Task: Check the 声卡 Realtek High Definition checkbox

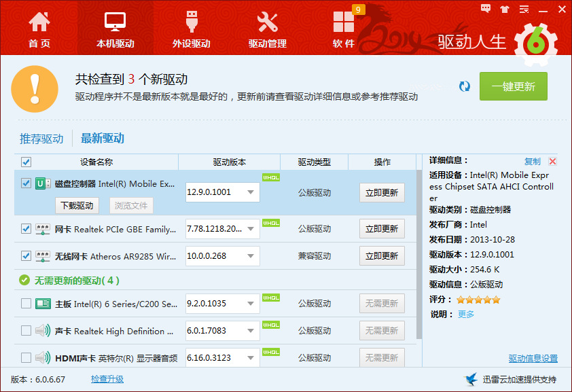Action: click(x=26, y=331)
